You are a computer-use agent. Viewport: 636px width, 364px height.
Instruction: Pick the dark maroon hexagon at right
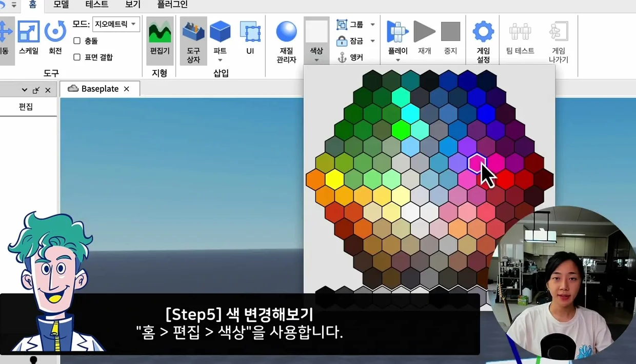click(x=543, y=179)
